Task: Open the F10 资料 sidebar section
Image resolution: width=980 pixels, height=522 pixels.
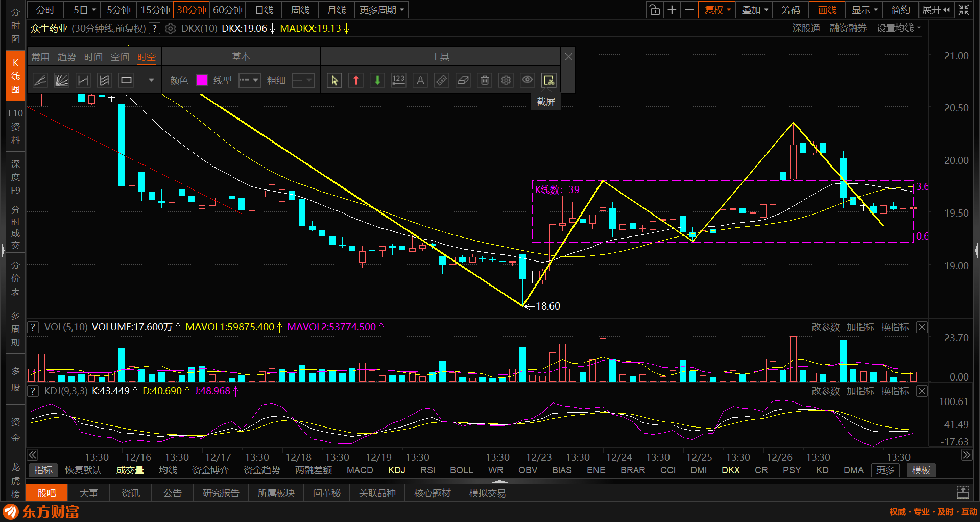Action: tap(16, 126)
